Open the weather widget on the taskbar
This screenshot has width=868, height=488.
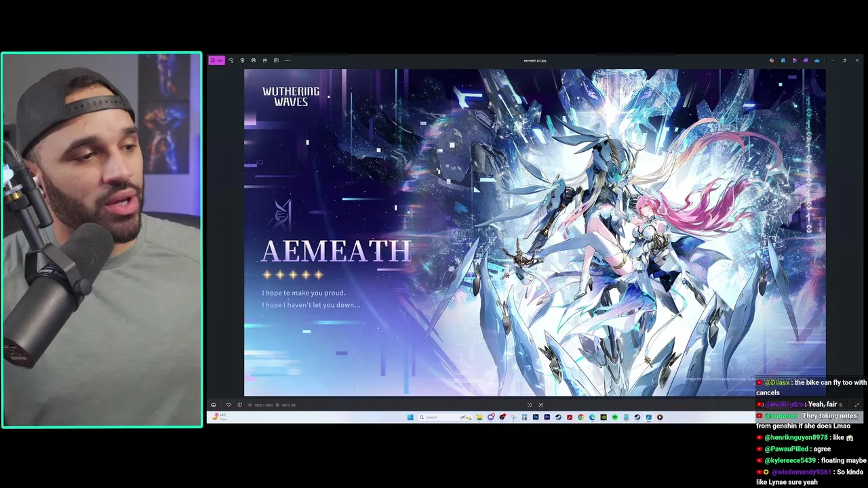tap(219, 417)
